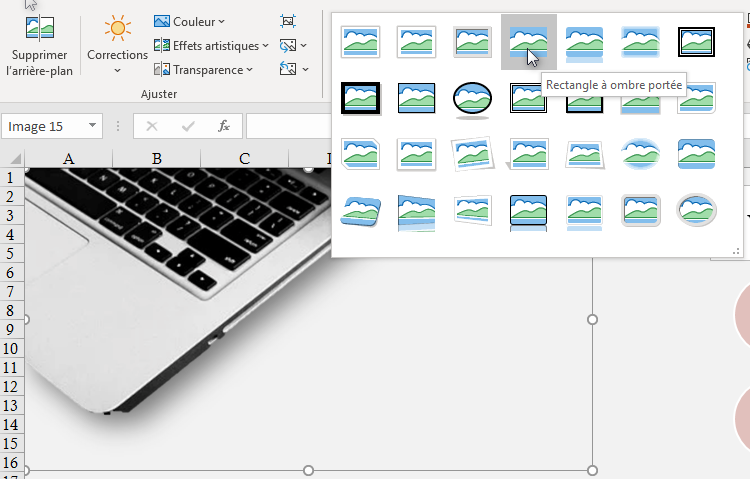Select row 16 header
Viewport: 750px width, 479px height.
(11, 462)
